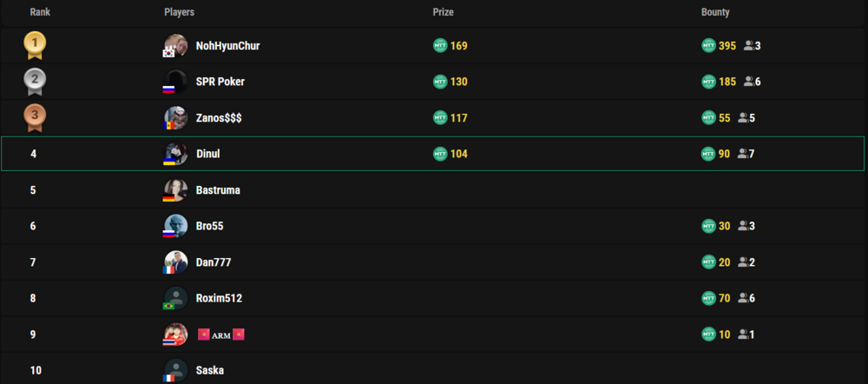Click the MTT coin beside prize 169

440,45
